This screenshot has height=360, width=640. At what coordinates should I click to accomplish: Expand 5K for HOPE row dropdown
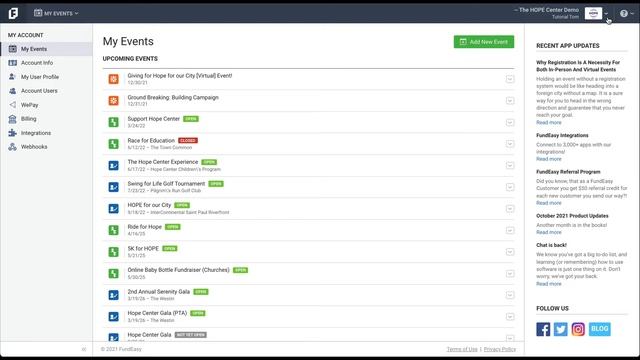[x=510, y=252]
